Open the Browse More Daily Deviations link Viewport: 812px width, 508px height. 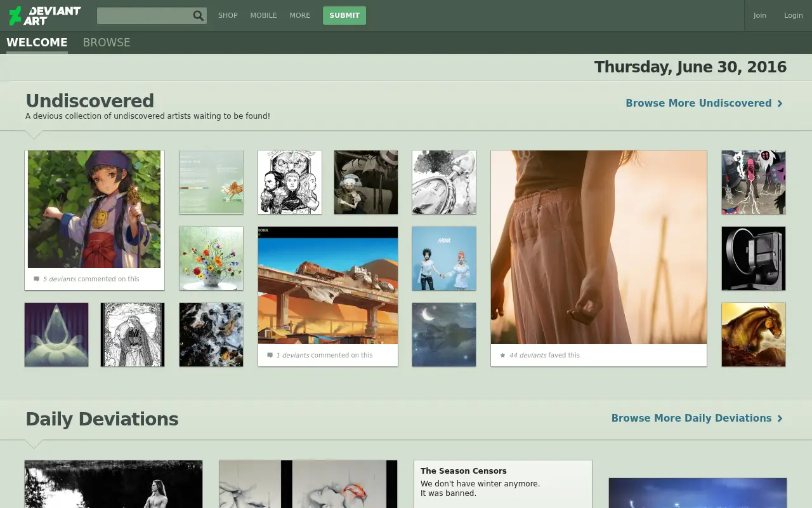[697, 418]
